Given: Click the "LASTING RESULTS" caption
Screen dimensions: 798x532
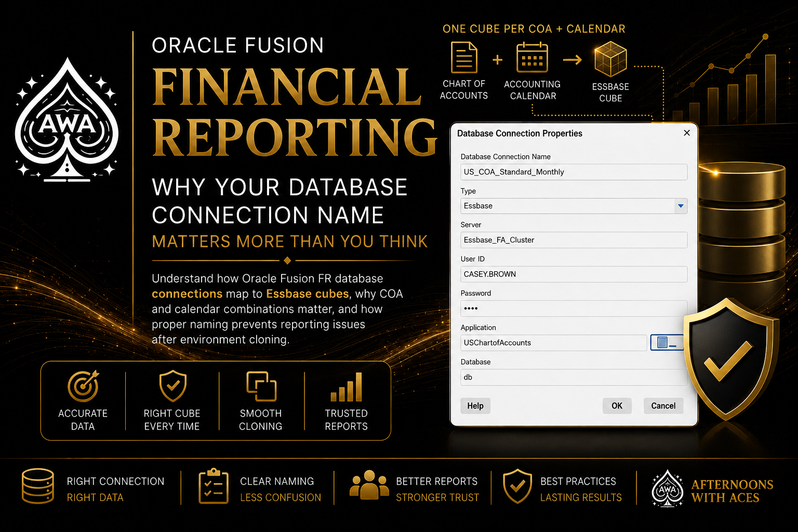Looking at the screenshot, I should click(x=581, y=498).
